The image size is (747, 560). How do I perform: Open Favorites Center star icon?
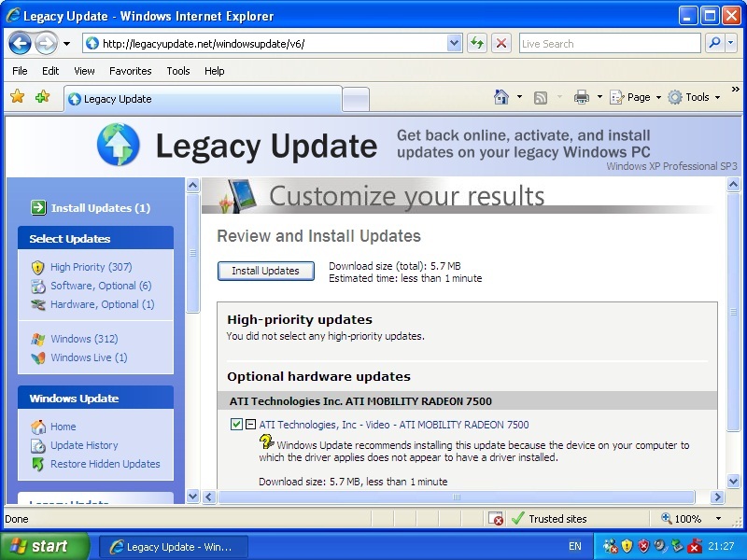pos(17,97)
